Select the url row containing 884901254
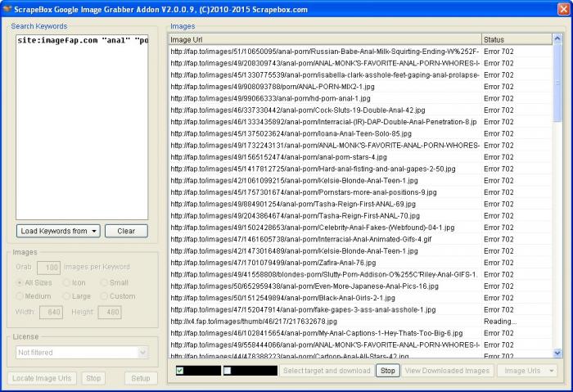Image resolution: width=573 pixels, height=392 pixels. click(x=360, y=204)
